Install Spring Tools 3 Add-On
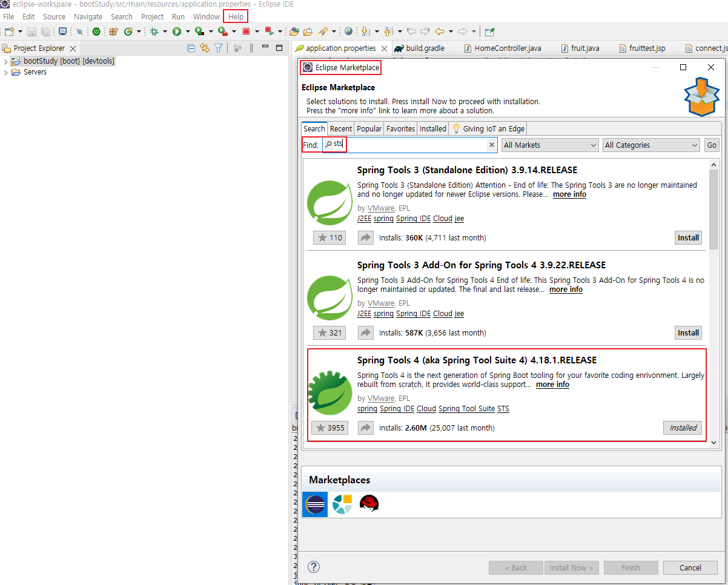 688,332
